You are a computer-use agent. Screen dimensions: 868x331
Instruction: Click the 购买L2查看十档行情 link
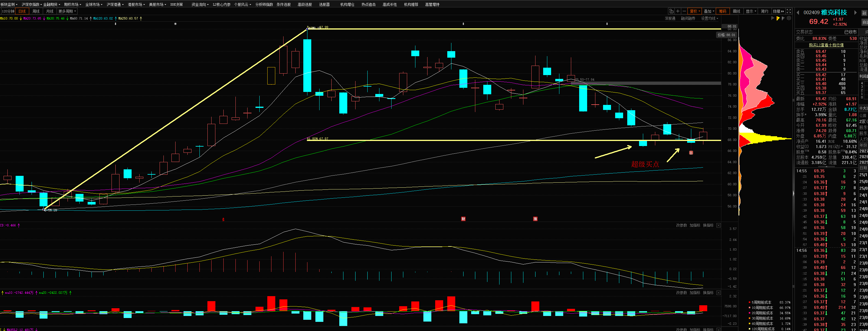click(826, 45)
